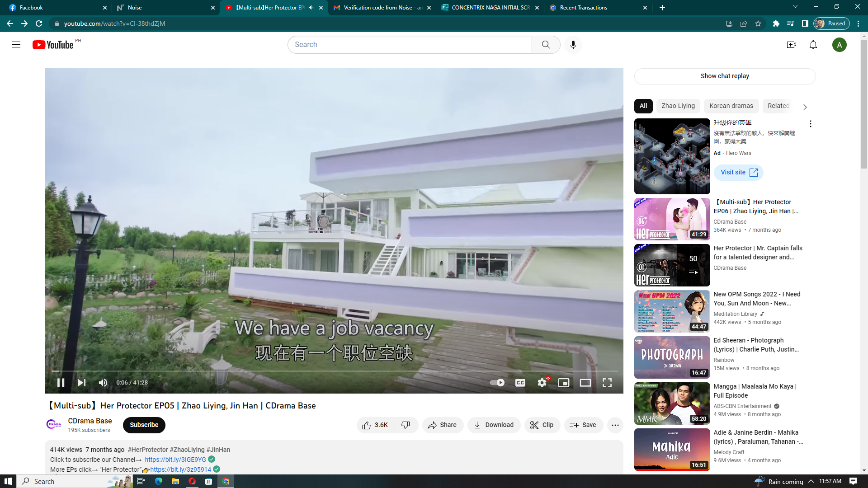
Task: Click the #HerProtector hashtag
Action: pyautogui.click(x=148, y=450)
